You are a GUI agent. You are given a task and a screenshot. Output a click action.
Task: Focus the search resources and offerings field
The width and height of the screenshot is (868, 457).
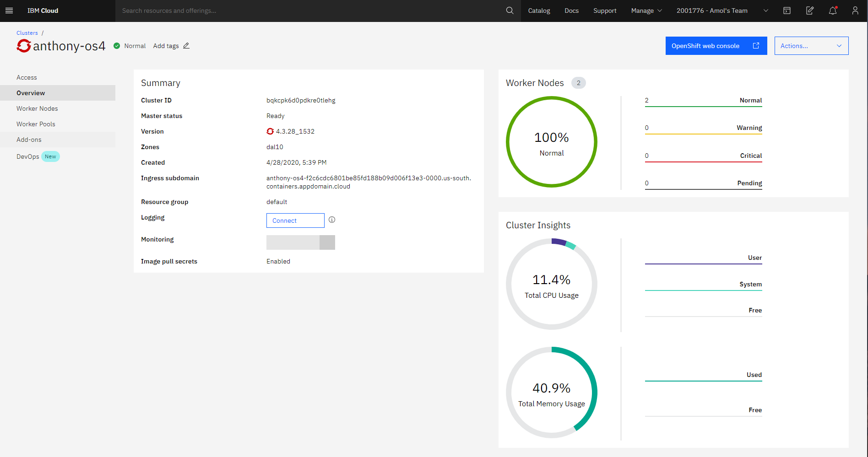310,11
